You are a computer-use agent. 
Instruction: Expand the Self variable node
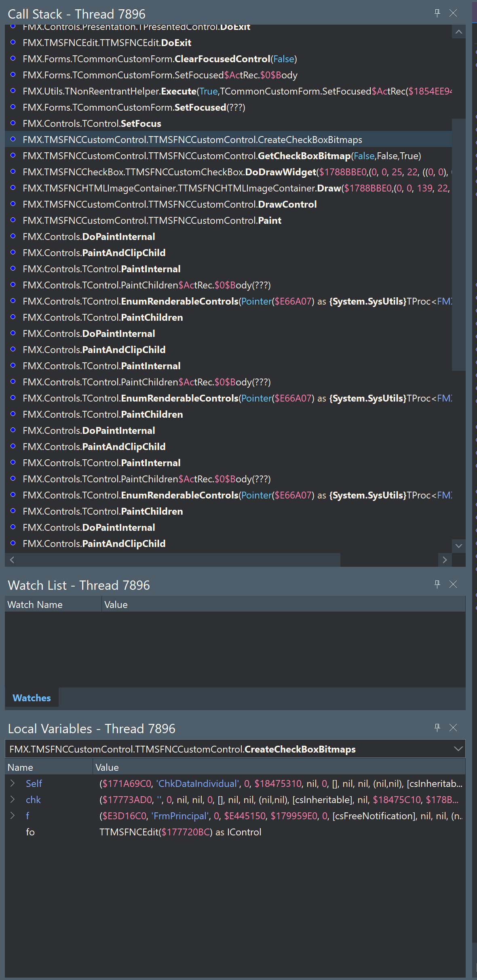tap(13, 783)
